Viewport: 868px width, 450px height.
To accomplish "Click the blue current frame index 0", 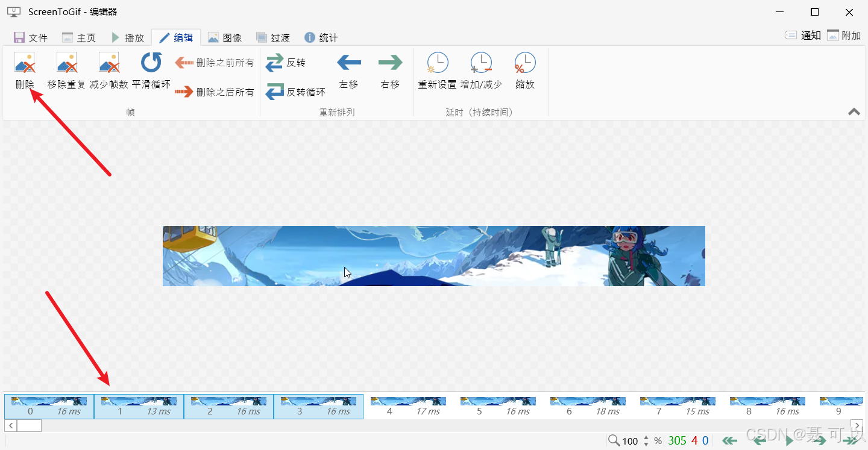I will tap(705, 440).
